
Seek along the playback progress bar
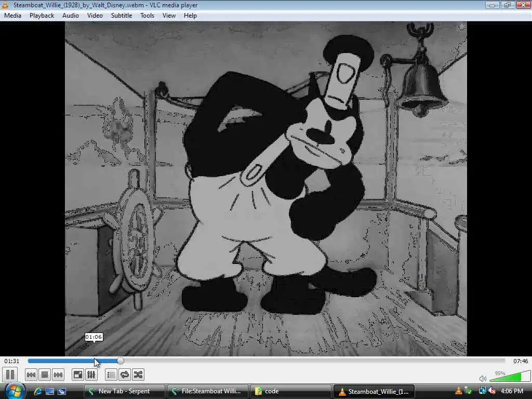(267, 361)
